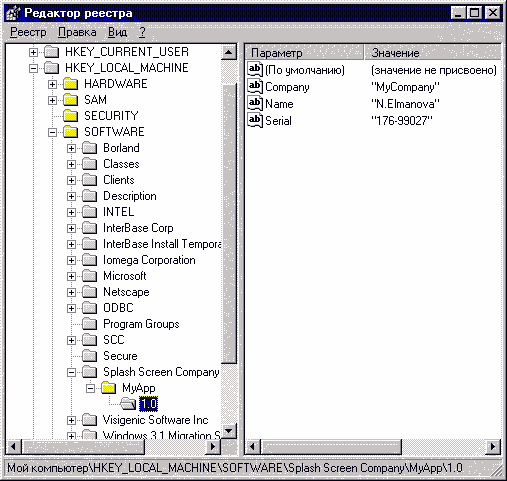The height and width of the screenshot is (481, 507).
Task: Click the Borland folder icon
Action: [x=90, y=148]
